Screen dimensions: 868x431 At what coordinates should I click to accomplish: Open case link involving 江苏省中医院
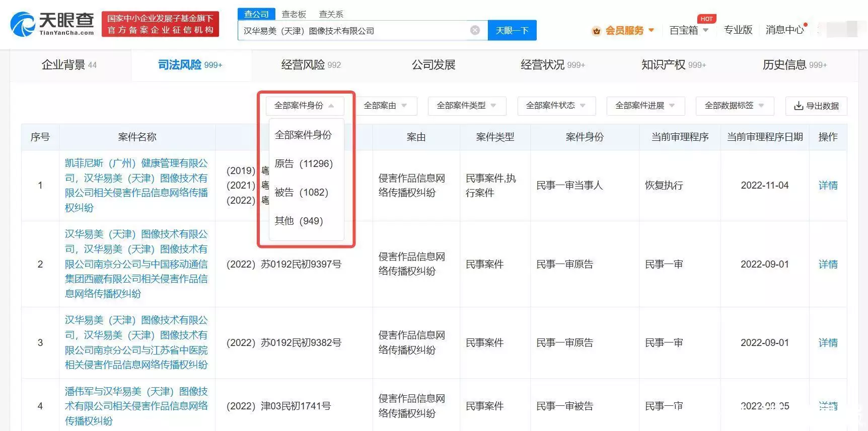coord(136,342)
